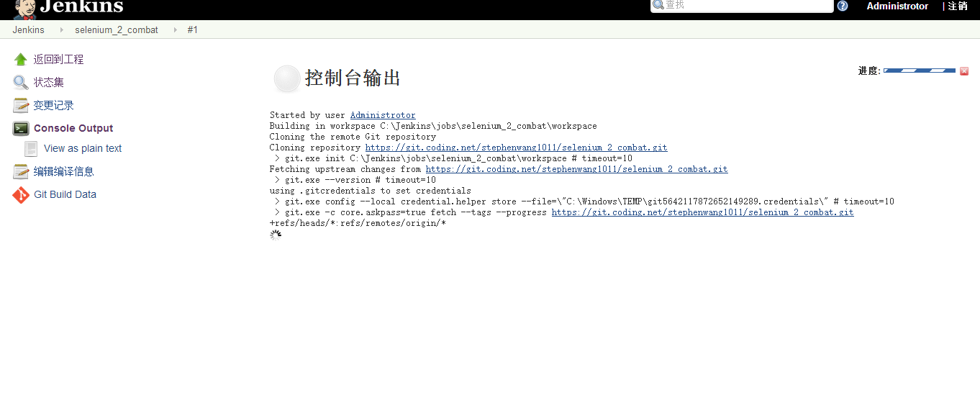Open Administrotor link in console log

pos(383,115)
